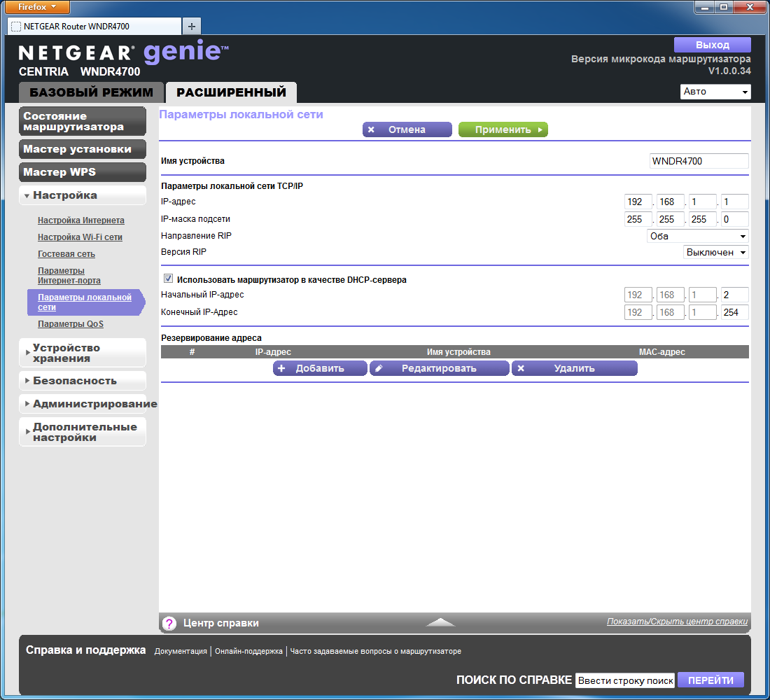This screenshot has width=770, height=700.
Task: Toggle the DHCP server checkbox
Action: pyautogui.click(x=169, y=279)
